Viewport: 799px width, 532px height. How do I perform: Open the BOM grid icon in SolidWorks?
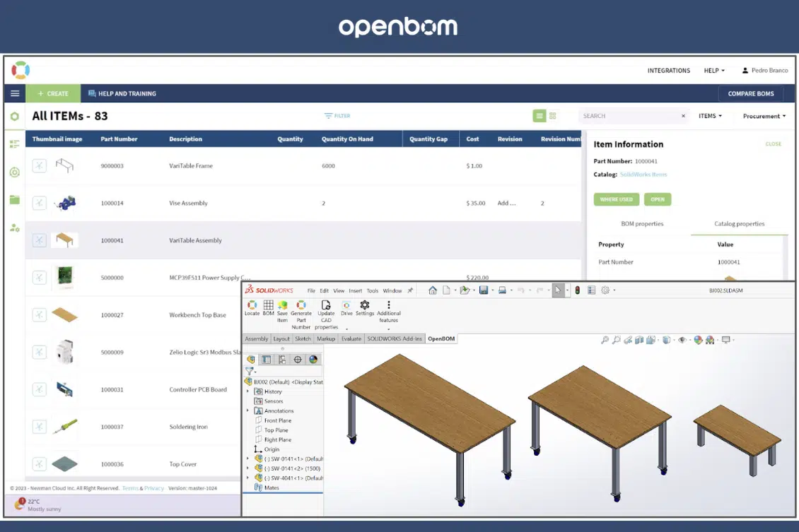pyautogui.click(x=269, y=305)
